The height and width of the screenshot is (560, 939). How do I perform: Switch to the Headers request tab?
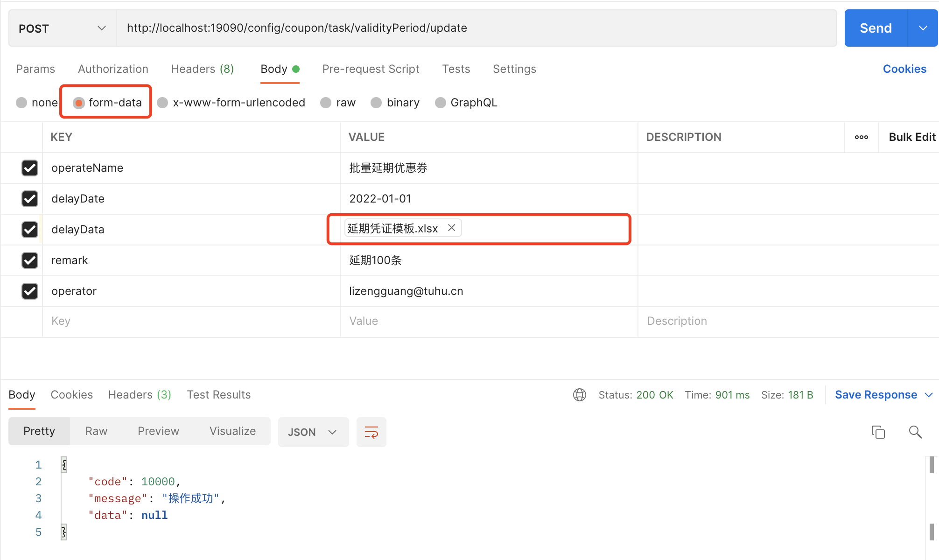tap(203, 69)
